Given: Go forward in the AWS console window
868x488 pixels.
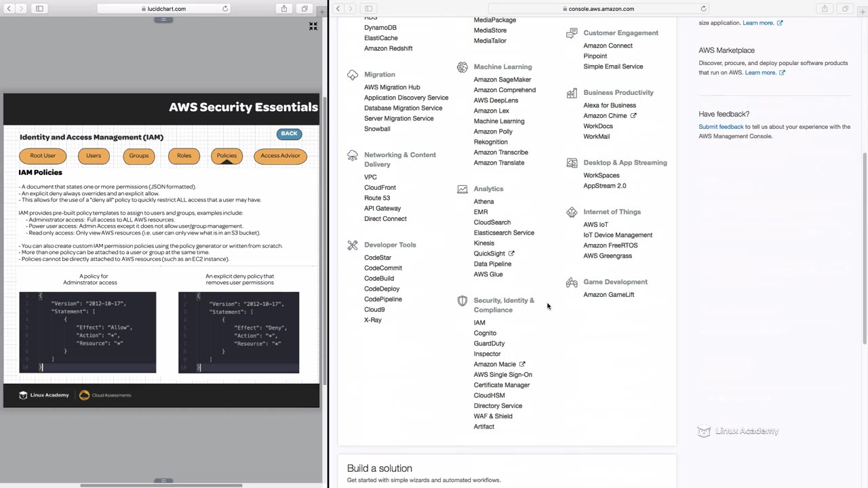Looking at the screenshot, I should [x=350, y=9].
